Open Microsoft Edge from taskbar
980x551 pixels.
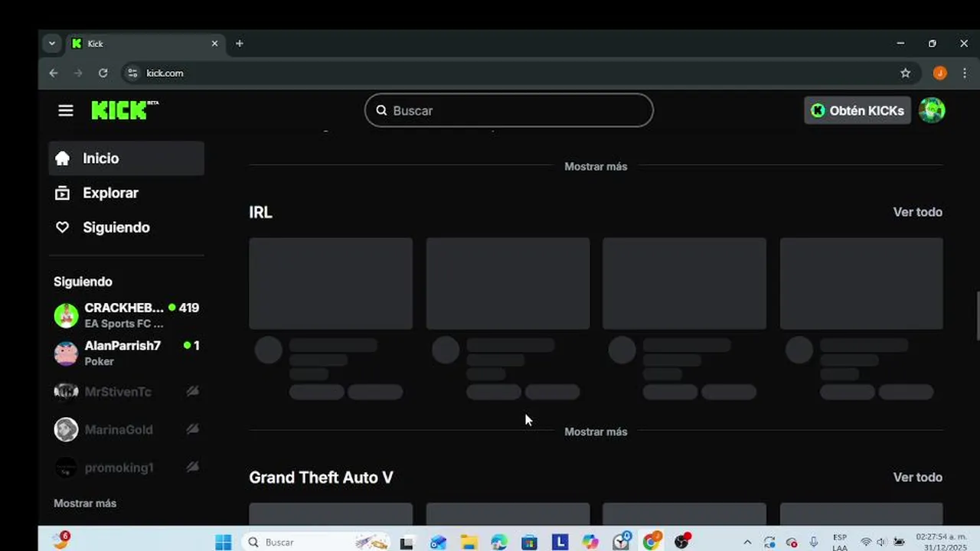pyautogui.click(x=498, y=542)
